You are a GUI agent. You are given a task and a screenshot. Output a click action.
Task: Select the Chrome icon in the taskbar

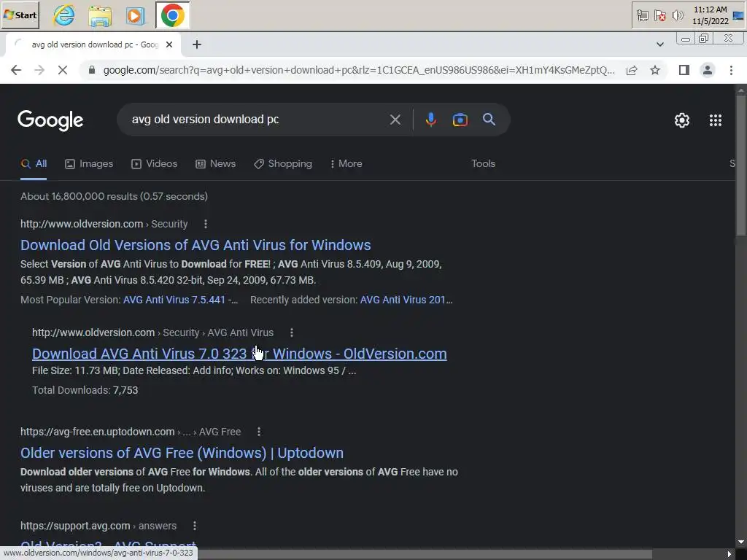tap(172, 16)
